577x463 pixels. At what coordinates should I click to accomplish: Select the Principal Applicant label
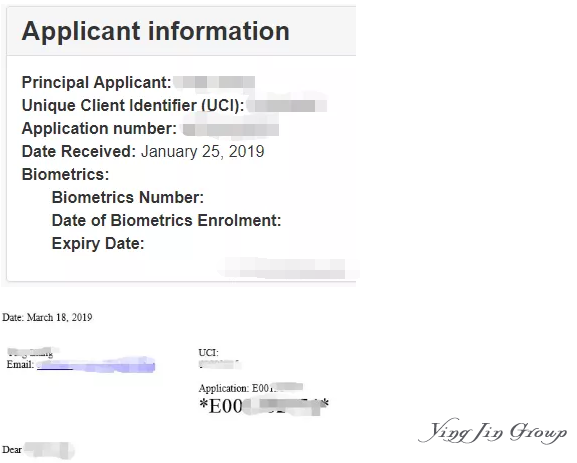(x=96, y=82)
